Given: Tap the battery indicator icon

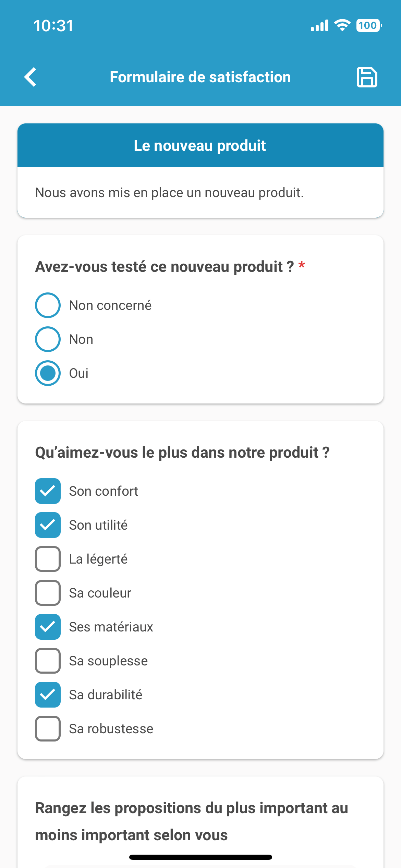Looking at the screenshot, I should [x=369, y=25].
